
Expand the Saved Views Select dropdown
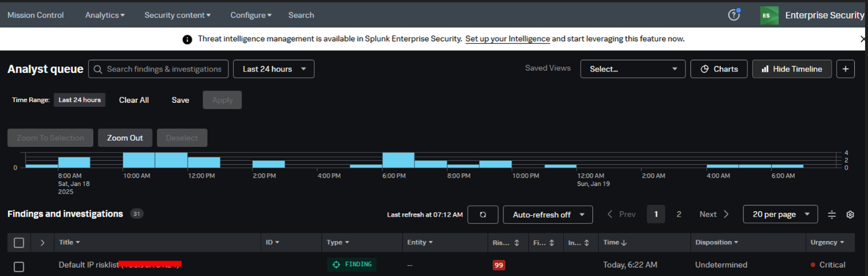point(632,69)
